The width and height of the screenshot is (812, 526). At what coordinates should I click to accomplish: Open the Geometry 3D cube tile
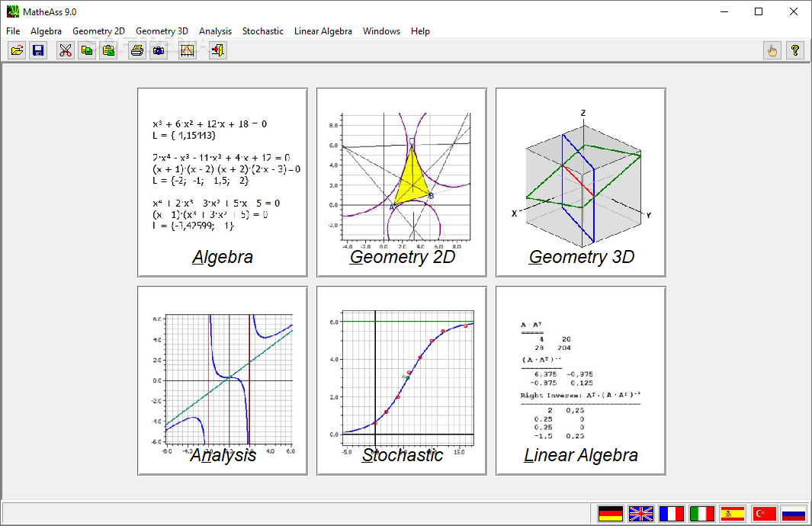pyautogui.click(x=581, y=182)
